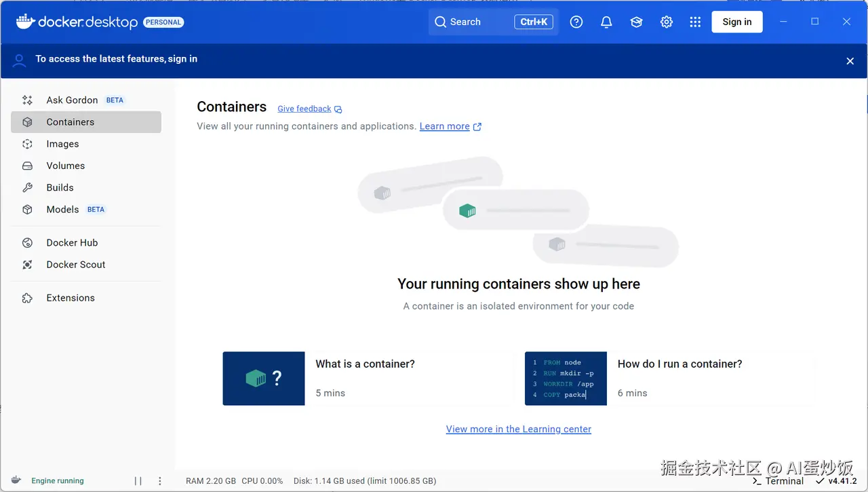Open Builds section
This screenshot has width=868, height=492.
pos(86,187)
